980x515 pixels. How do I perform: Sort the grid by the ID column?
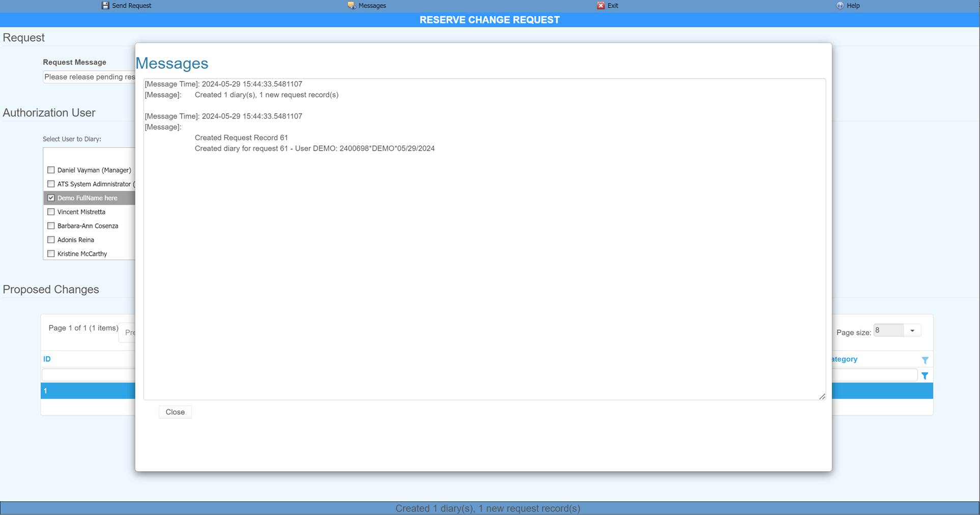click(47, 359)
